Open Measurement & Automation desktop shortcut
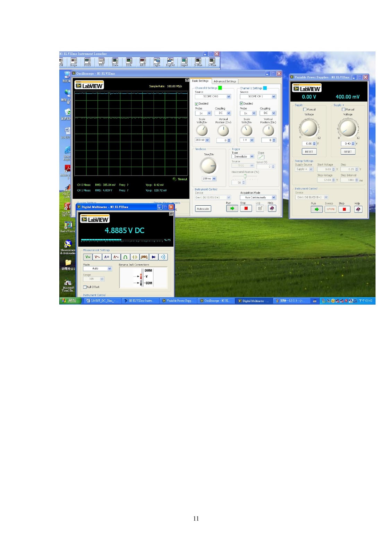 [68, 247]
